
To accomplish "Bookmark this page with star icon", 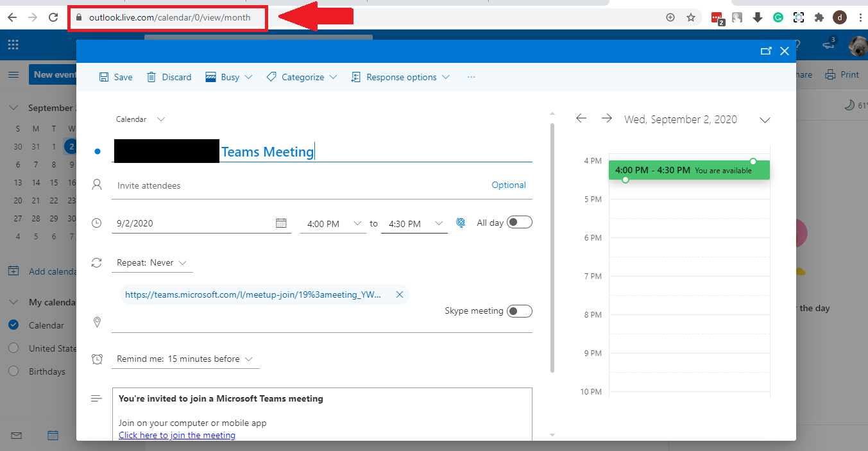I will [x=691, y=18].
